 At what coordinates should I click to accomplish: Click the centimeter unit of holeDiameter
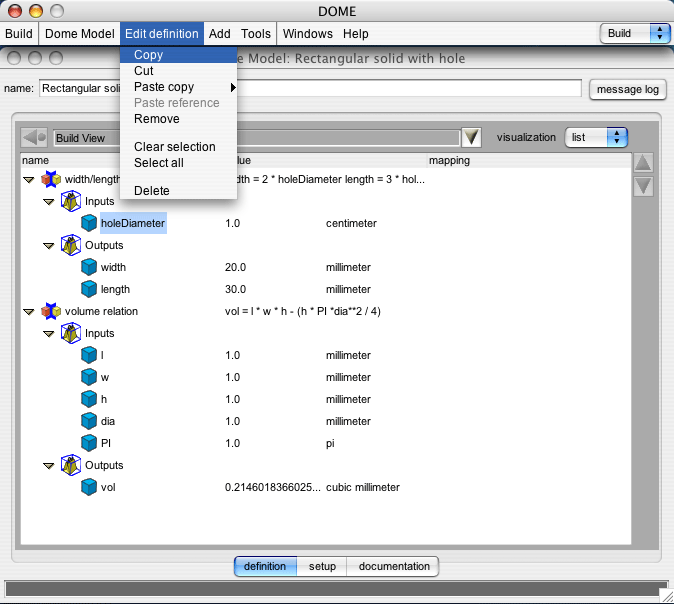[x=351, y=223]
